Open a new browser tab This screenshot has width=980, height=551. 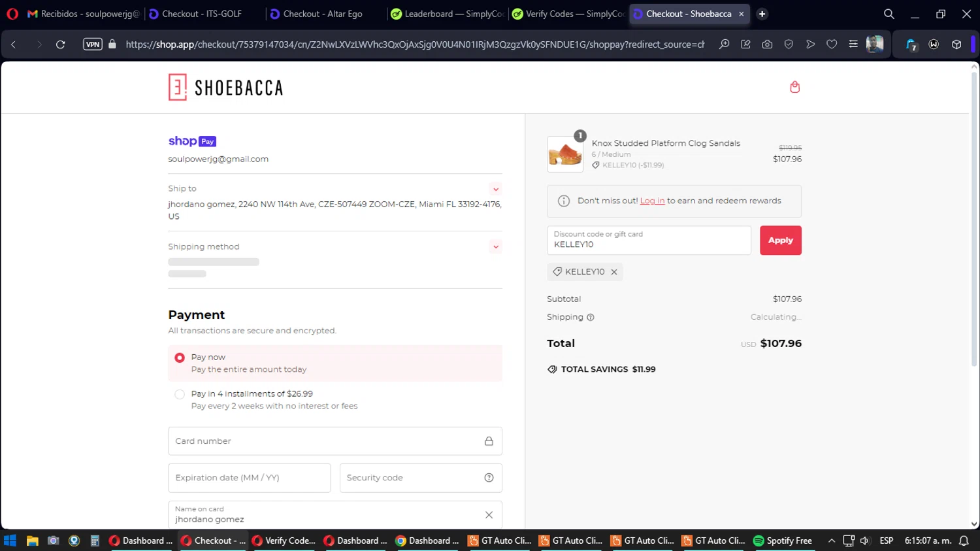point(762,14)
